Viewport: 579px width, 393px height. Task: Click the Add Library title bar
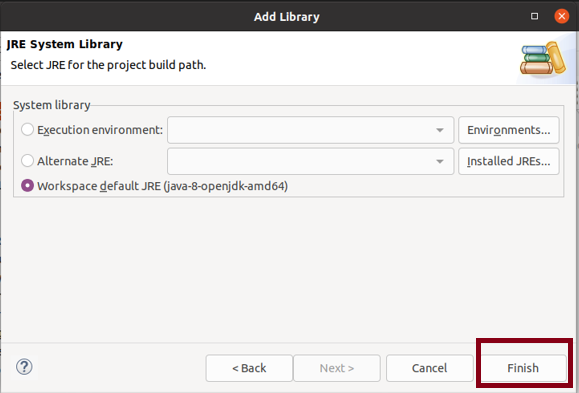coord(287,17)
